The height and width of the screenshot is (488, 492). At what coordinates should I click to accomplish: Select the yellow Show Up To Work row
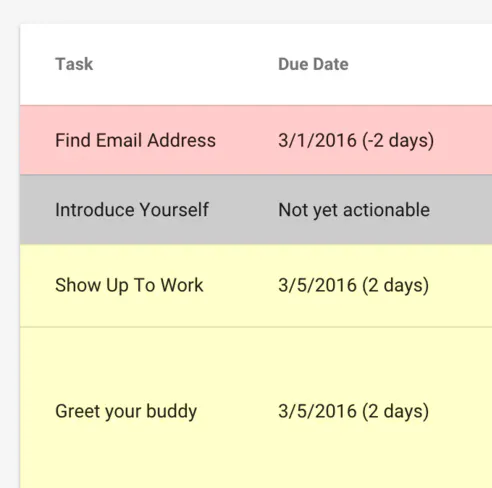(x=256, y=286)
